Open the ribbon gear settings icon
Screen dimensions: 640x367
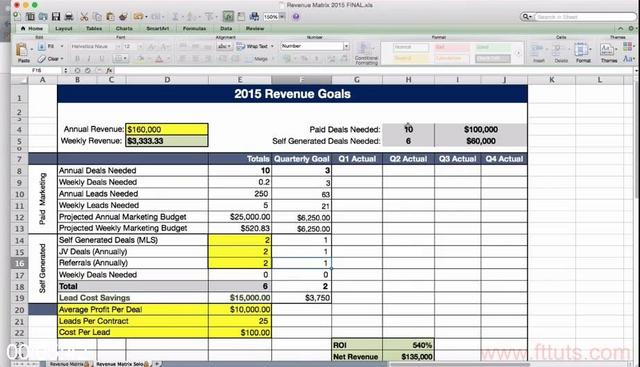click(x=631, y=29)
